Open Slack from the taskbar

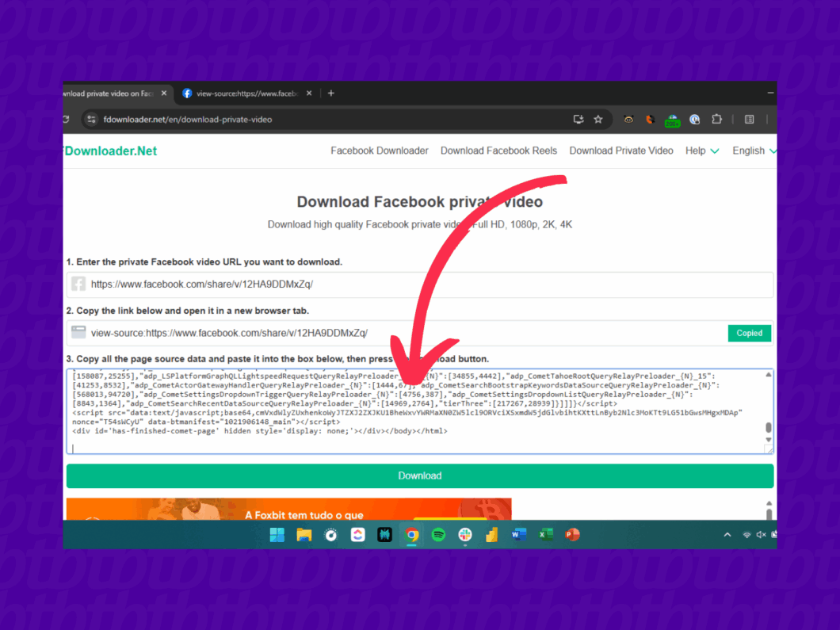click(465, 535)
